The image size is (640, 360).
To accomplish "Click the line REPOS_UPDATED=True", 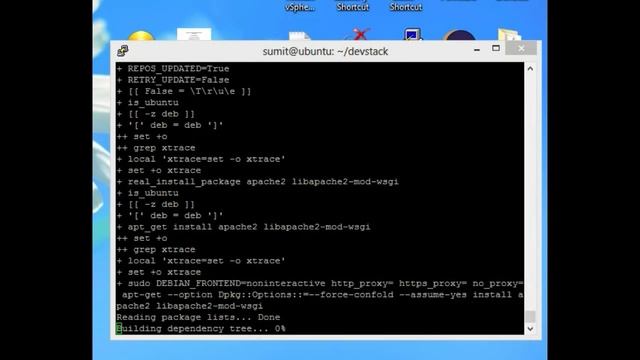I will (x=173, y=69).
